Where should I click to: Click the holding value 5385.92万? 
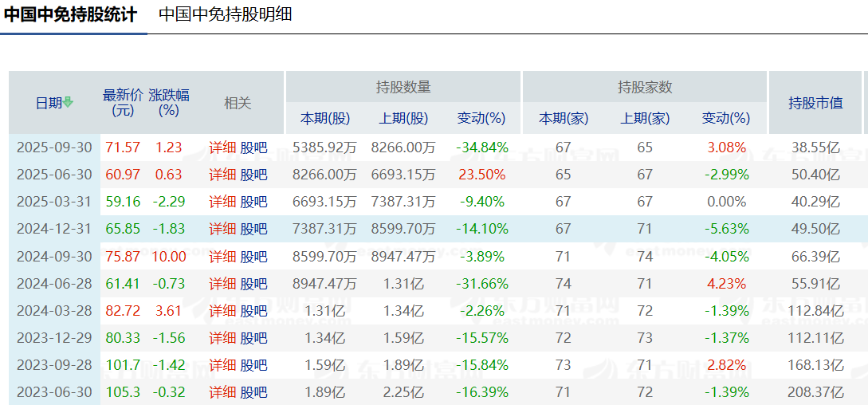[x=324, y=147]
